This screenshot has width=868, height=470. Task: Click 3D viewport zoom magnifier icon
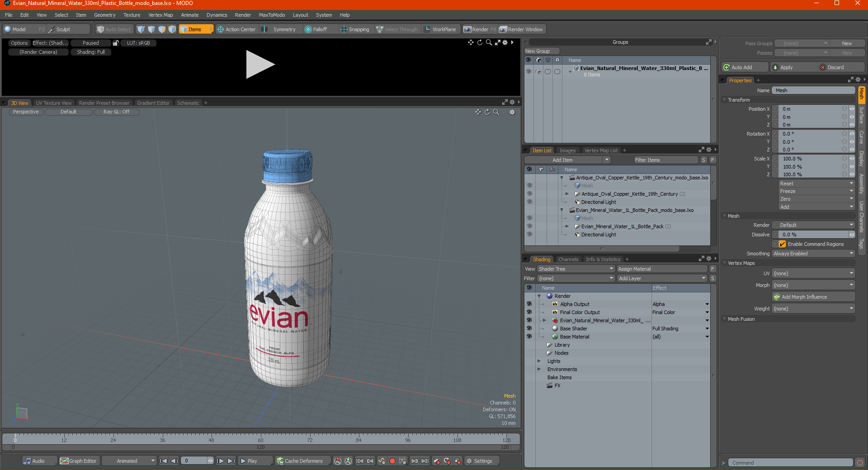point(496,112)
